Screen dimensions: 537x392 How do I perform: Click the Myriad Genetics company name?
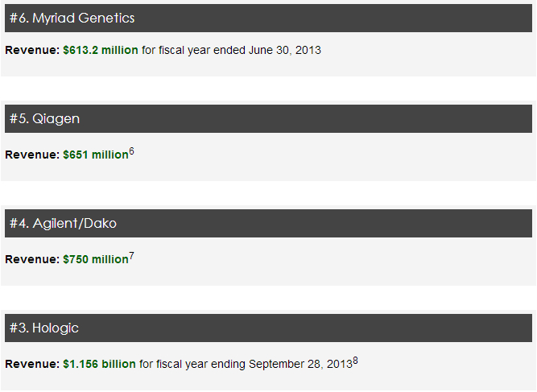[84, 19]
